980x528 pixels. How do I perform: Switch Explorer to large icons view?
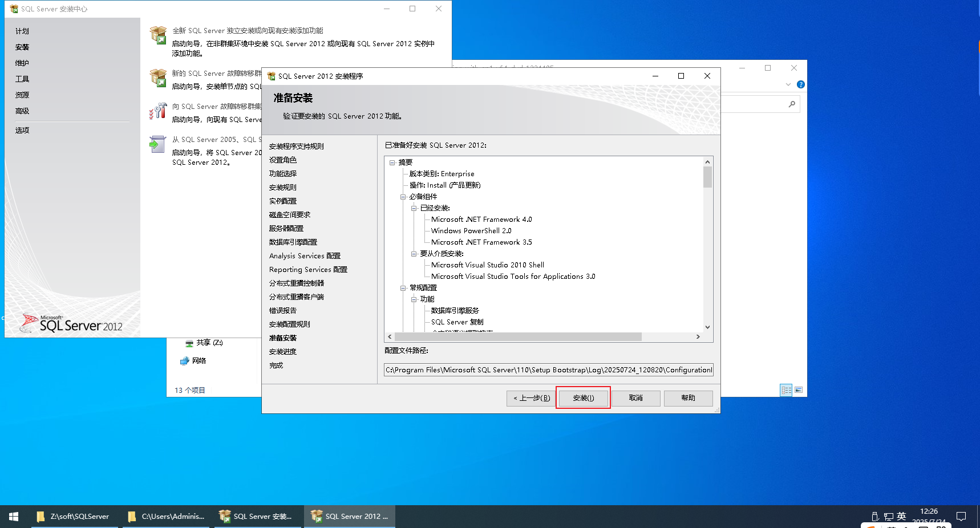point(799,390)
